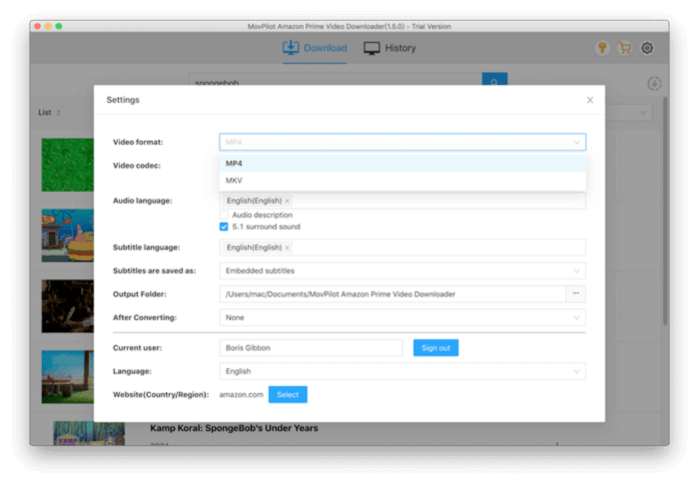Viewport: 699px width, 485px height.
Task: Click Select button for Website region
Action: [x=288, y=395]
